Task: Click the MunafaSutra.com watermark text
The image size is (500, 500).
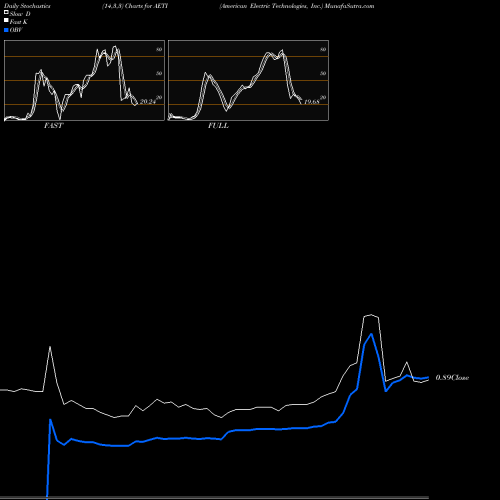Action: pyautogui.click(x=349, y=6)
